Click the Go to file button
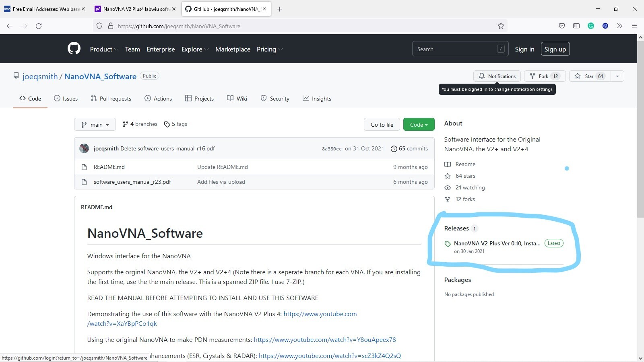644x362 pixels. [x=382, y=125]
